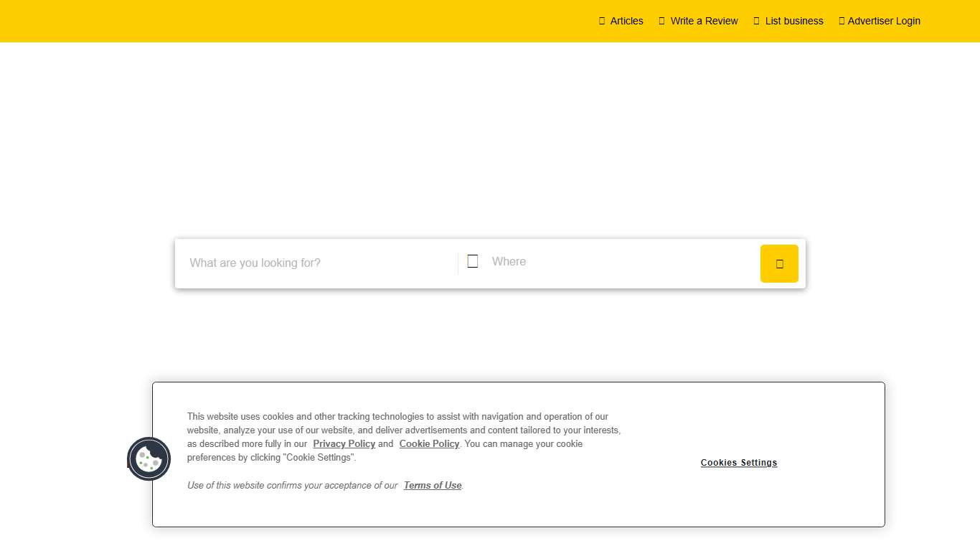
Task: Click the Write a Review icon
Action: point(661,21)
